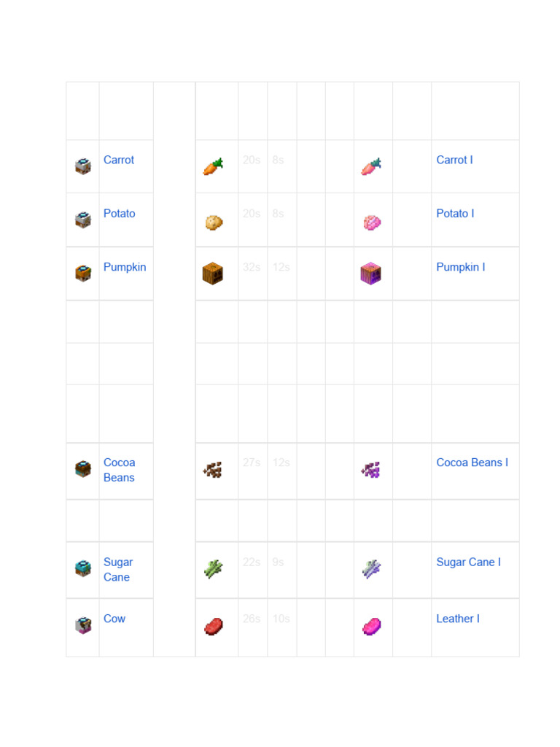560x747 pixels.
Task: Click the Carrot minion head icon
Action: 83,166
